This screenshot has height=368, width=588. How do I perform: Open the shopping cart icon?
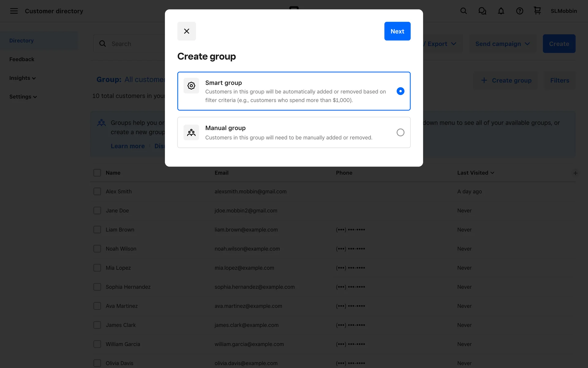[x=537, y=11]
